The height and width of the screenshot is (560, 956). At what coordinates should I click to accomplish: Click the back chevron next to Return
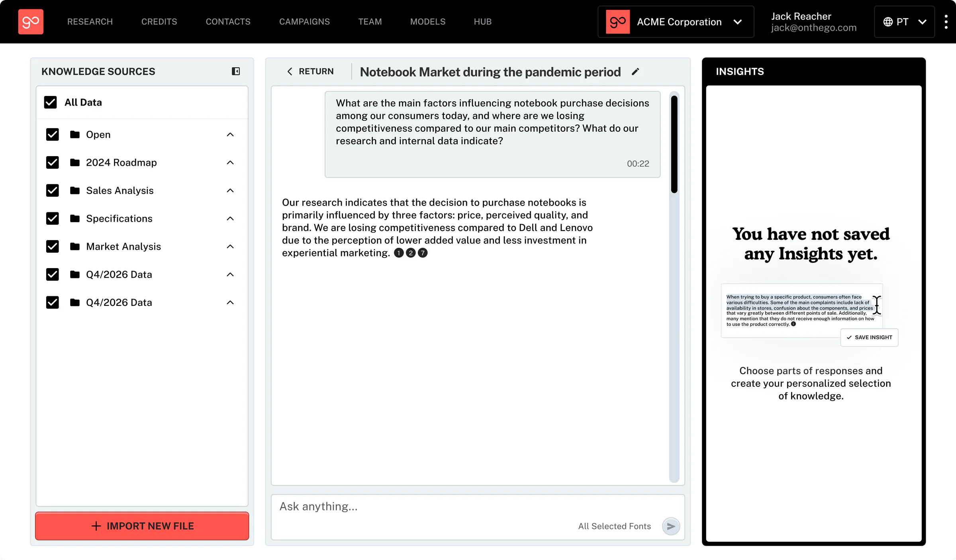coord(290,71)
